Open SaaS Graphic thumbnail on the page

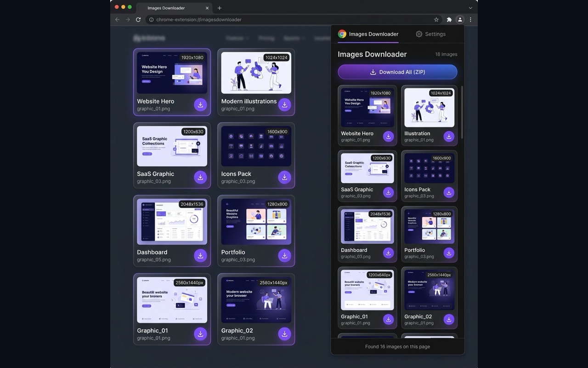click(x=172, y=146)
